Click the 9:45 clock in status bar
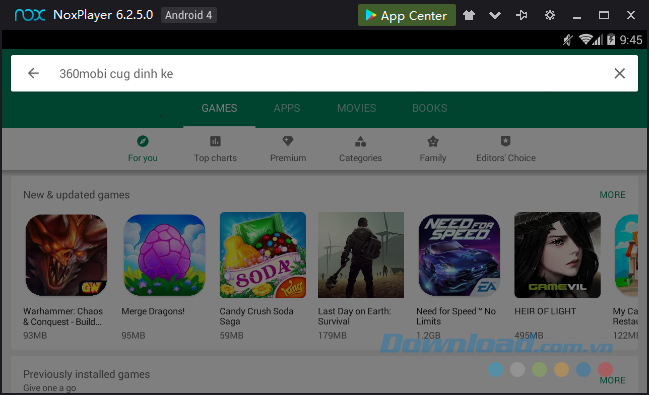The width and height of the screenshot is (649, 395). 631,40
